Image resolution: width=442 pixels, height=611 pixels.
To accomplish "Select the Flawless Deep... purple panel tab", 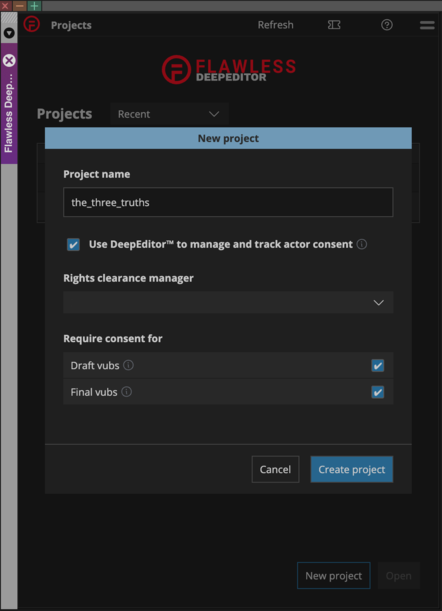I will 9,103.
